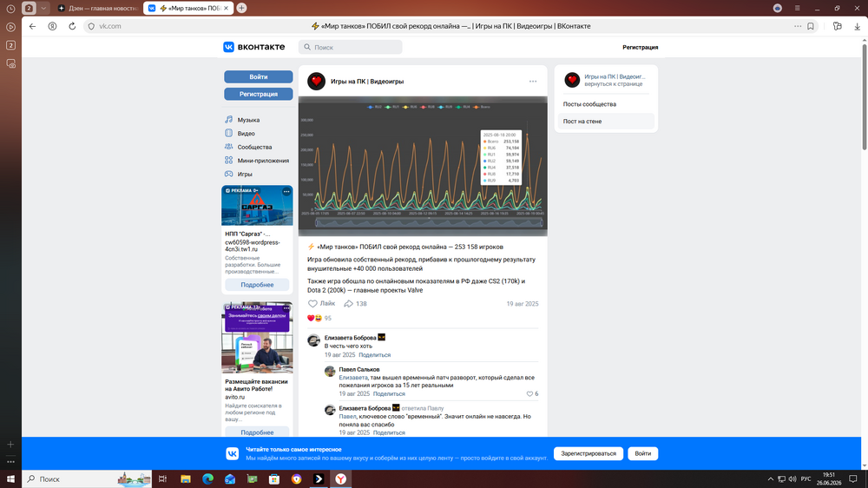
Task: Open the browser history clock icon at the top left
Action: click(10, 9)
